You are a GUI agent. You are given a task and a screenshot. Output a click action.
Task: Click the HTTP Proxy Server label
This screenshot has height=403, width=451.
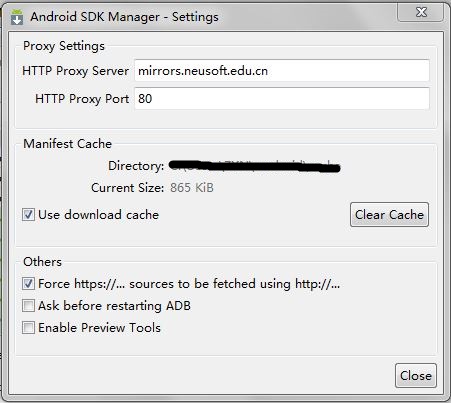75,71
